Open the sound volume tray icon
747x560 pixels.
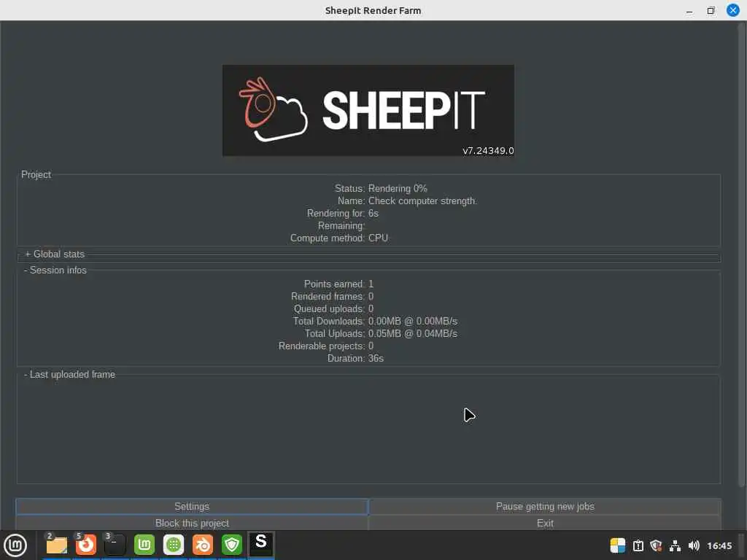tap(694, 545)
